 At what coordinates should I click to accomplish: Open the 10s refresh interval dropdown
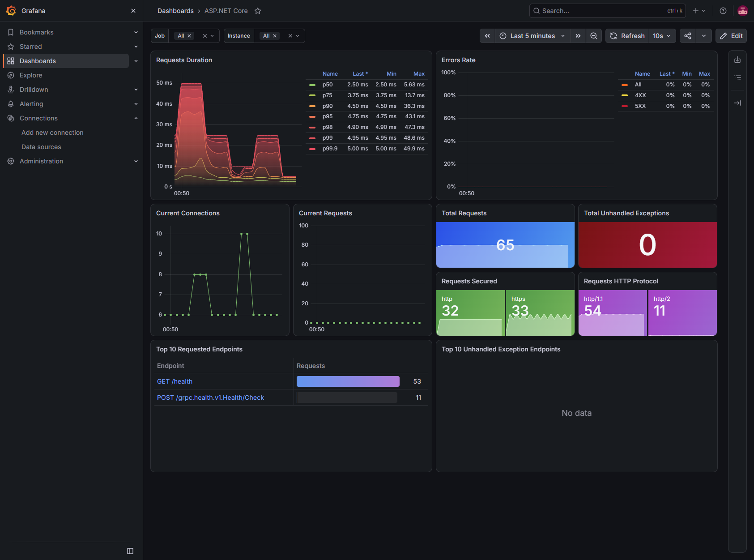point(662,36)
